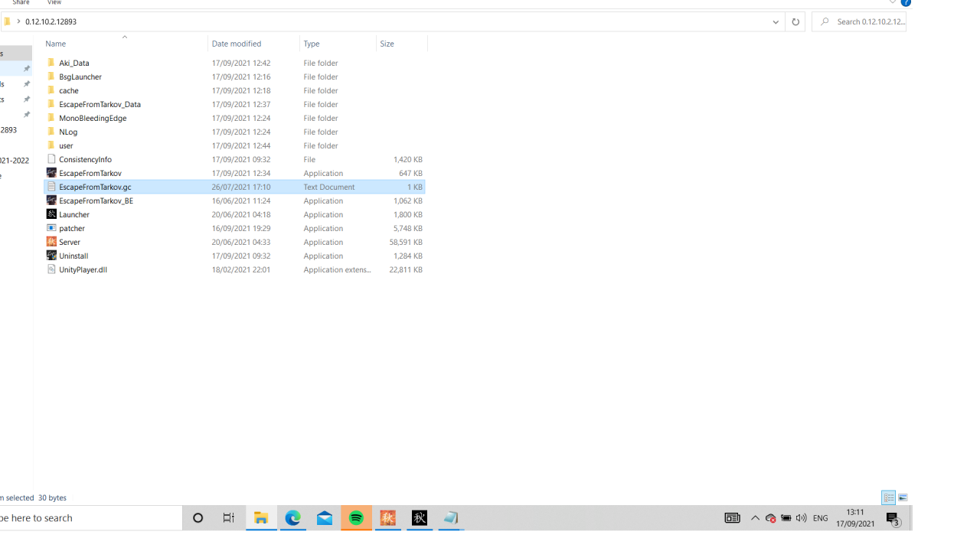Viewport: 980px width, 551px height.
Task: Expand the breadcrumb chevron before 0.12.10.2.12893
Action: [x=18, y=21]
